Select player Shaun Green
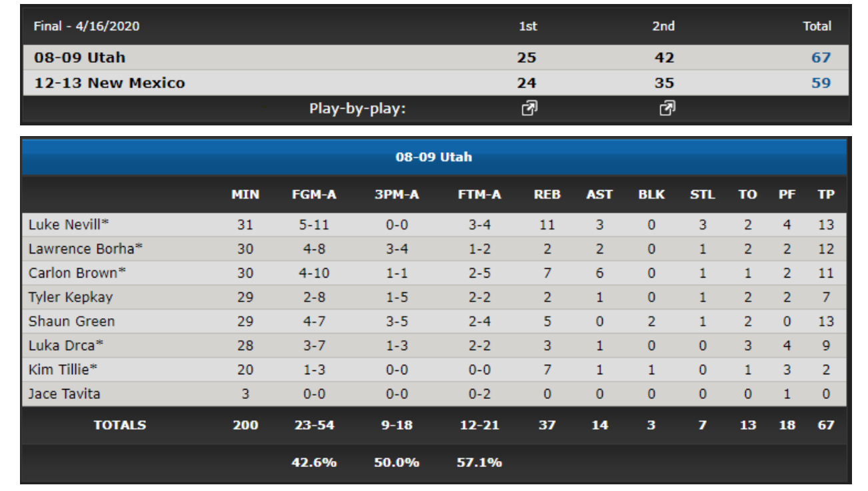 [x=71, y=321]
